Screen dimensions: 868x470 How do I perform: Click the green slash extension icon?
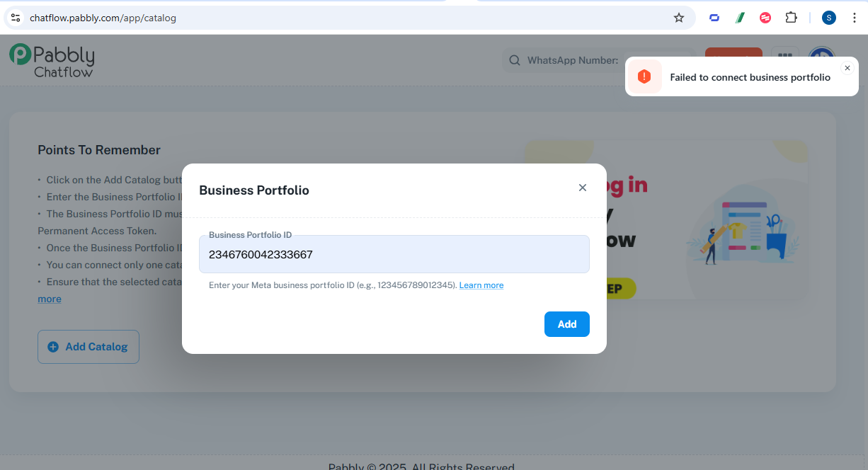(740, 18)
